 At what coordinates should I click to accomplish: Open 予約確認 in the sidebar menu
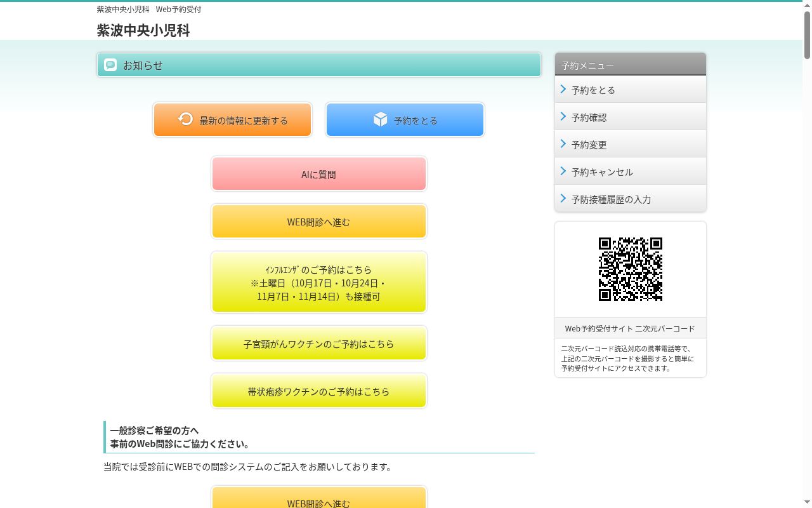[x=631, y=117]
